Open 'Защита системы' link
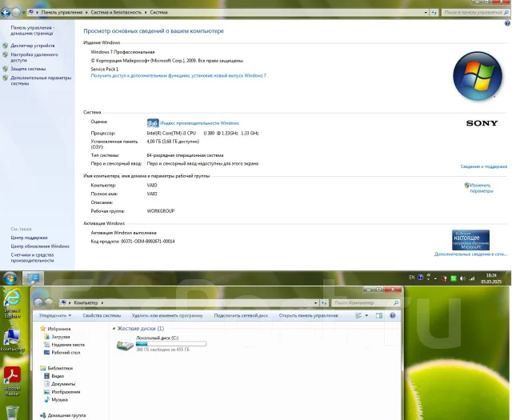512x420 pixels. tap(28, 69)
